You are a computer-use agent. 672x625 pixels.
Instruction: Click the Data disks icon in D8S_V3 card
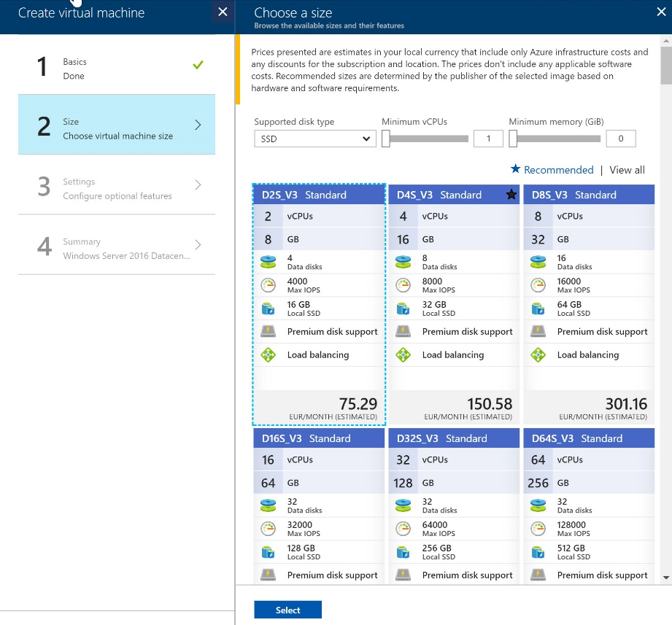[538, 262]
